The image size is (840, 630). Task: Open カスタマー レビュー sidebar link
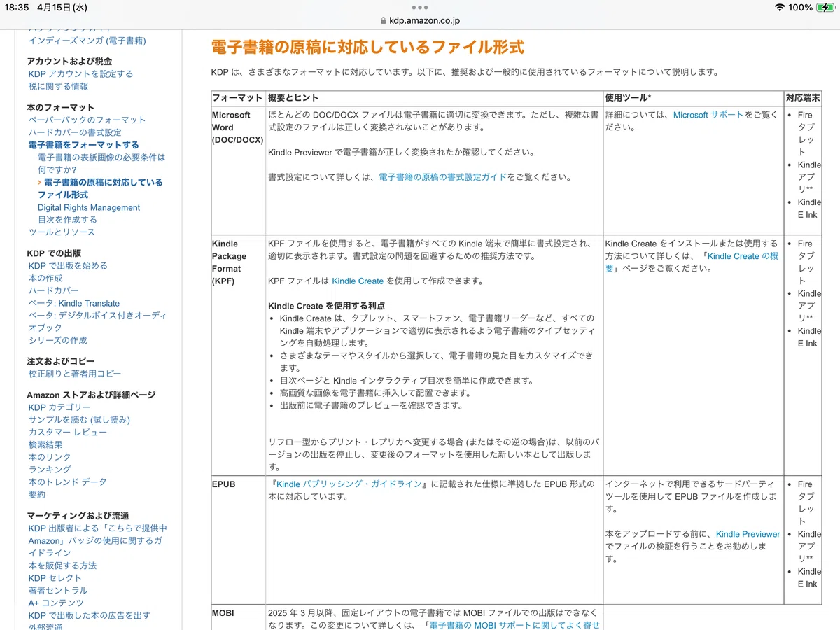coord(68,432)
